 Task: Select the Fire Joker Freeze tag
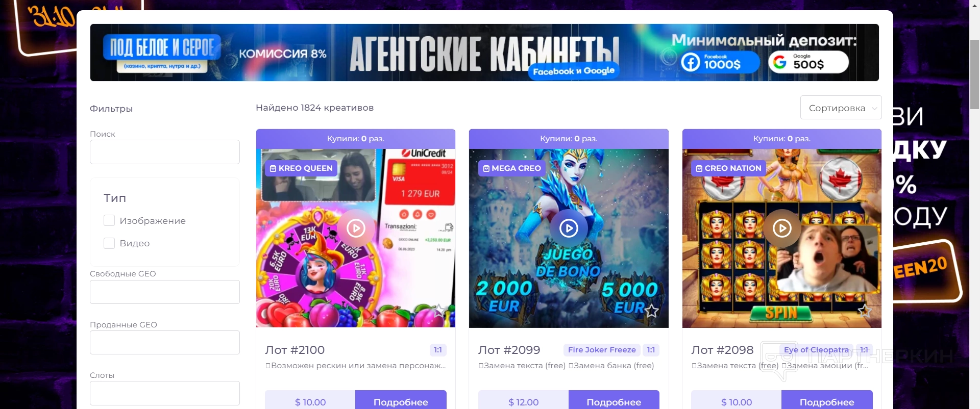(602, 350)
